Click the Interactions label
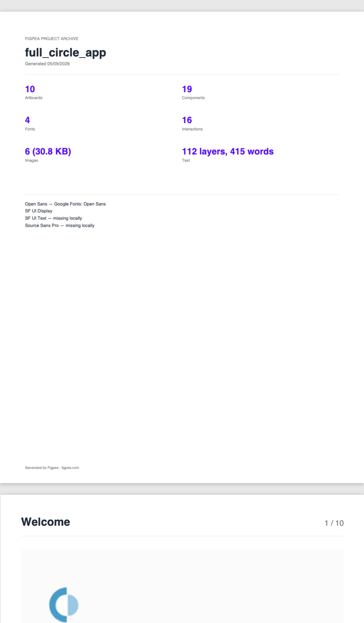Image resolution: width=364 pixels, height=623 pixels. point(192,129)
